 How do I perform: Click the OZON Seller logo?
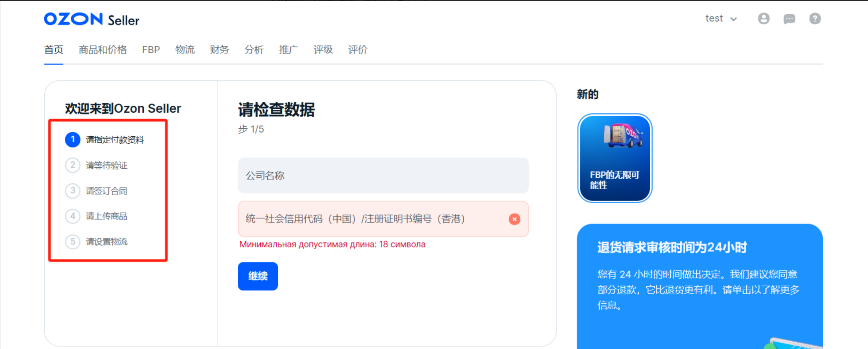(x=92, y=20)
